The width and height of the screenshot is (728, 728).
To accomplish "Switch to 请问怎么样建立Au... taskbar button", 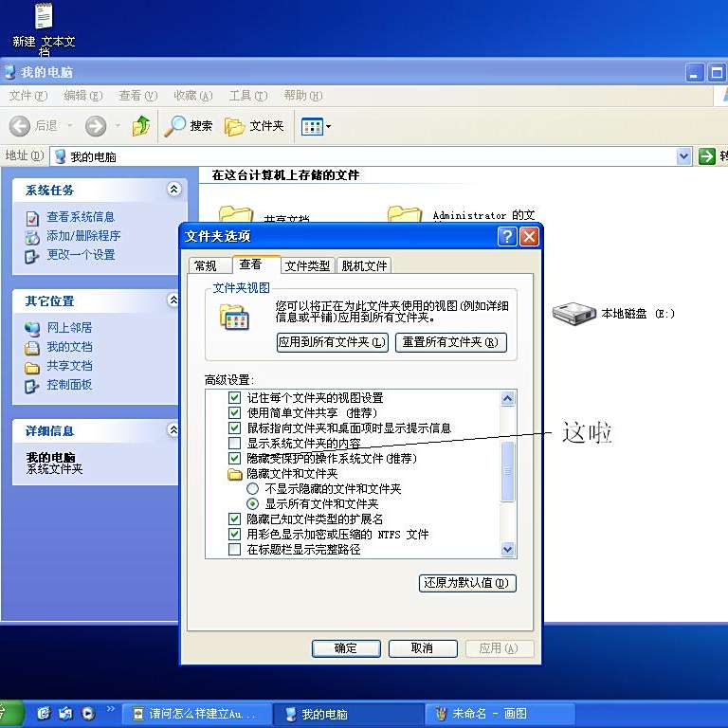I will (197, 714).
